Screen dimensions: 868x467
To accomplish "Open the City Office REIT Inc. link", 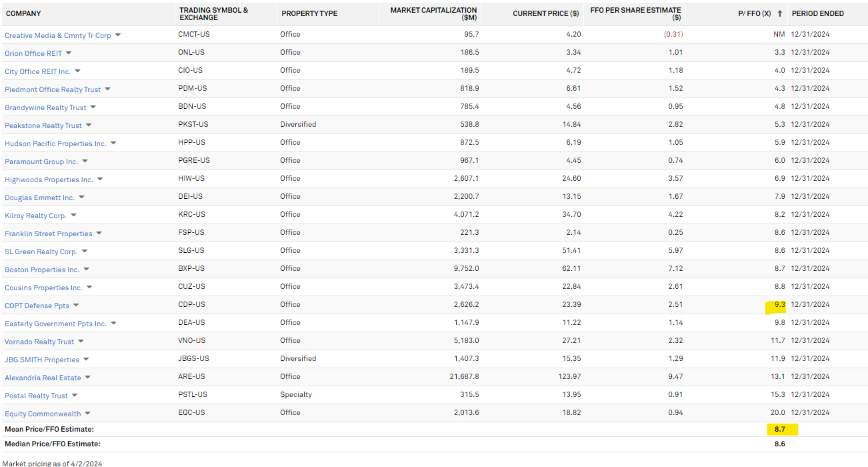I will 37,71.
